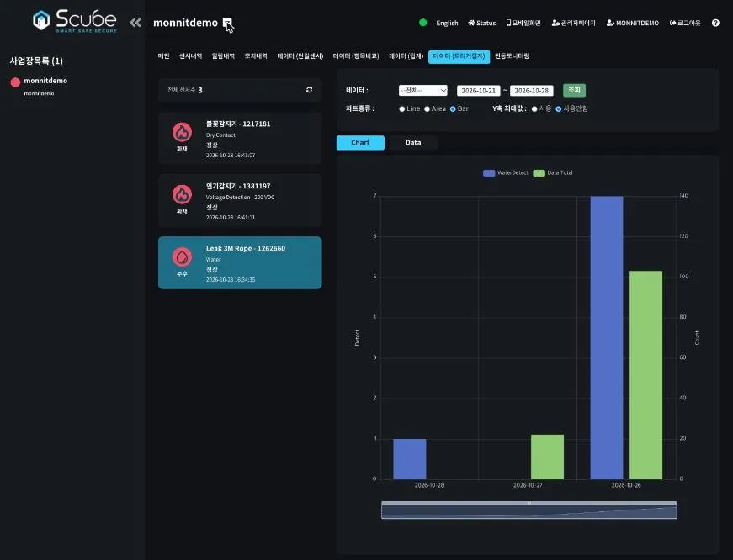Select the Bar chart type
The width and height of the screenshot is (733, 560).
point(453,108)
